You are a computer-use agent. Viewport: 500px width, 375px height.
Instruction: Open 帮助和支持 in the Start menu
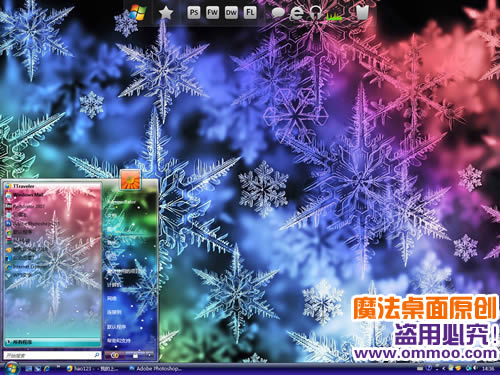119,340
